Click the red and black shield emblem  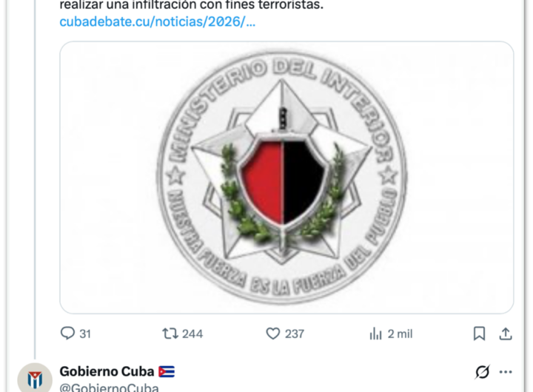click(x=283, y=182)
